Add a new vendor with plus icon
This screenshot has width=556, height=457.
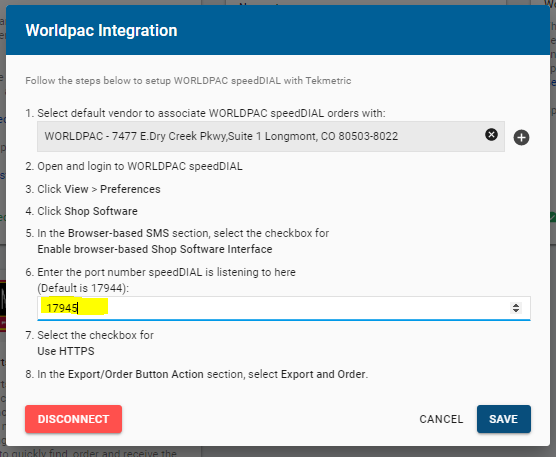[x=521, y=138]
